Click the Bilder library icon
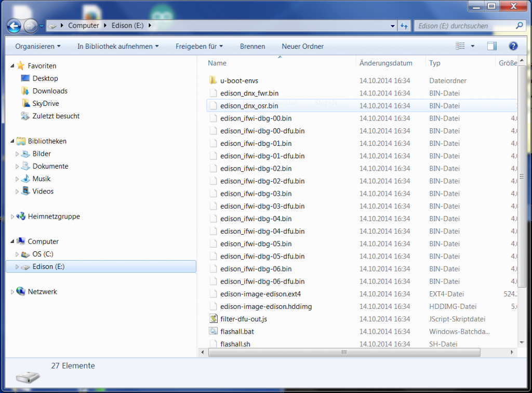Viewport: 532px width, 393px height. tap(25, 154)
